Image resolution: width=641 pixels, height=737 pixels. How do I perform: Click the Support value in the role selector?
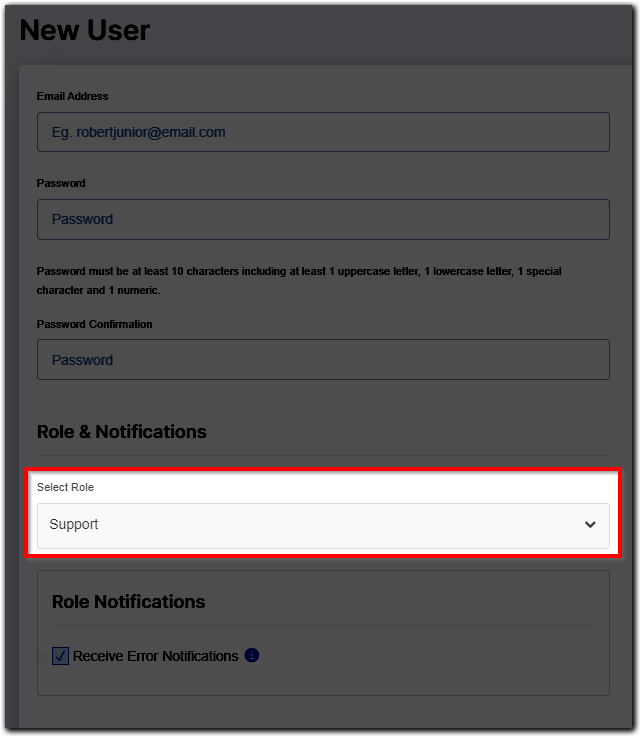[74, 524]
